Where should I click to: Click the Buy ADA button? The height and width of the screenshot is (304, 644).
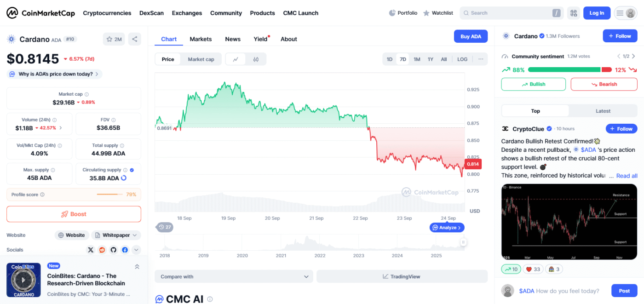coord(471,36)
